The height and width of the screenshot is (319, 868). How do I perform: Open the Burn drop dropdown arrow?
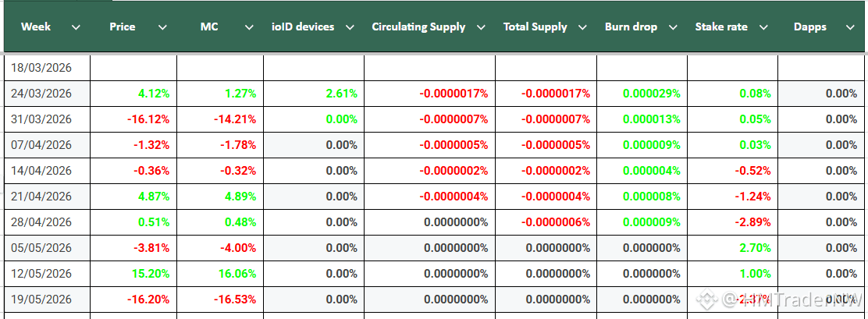pos(673,27)
